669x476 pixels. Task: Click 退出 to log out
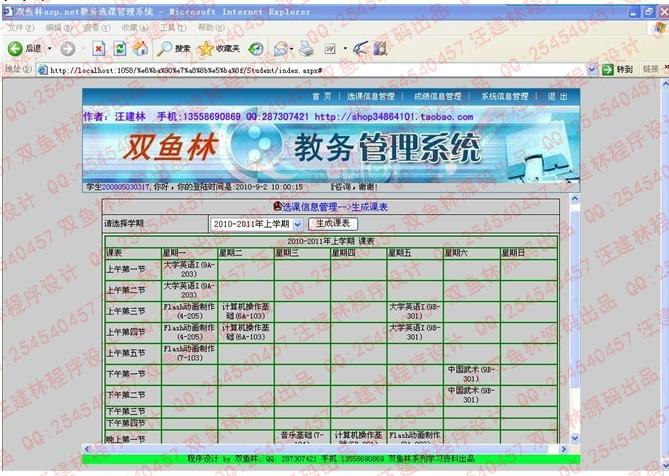tap(558, 96)
